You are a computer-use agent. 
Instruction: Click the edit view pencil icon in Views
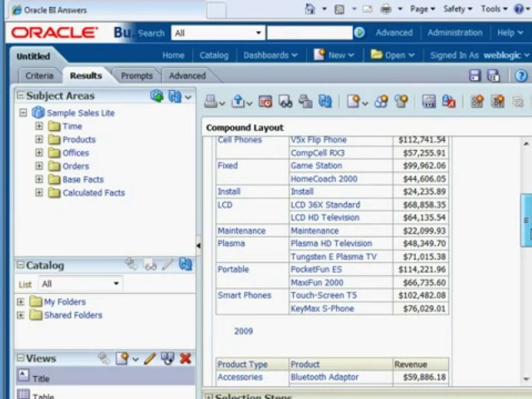150,359
